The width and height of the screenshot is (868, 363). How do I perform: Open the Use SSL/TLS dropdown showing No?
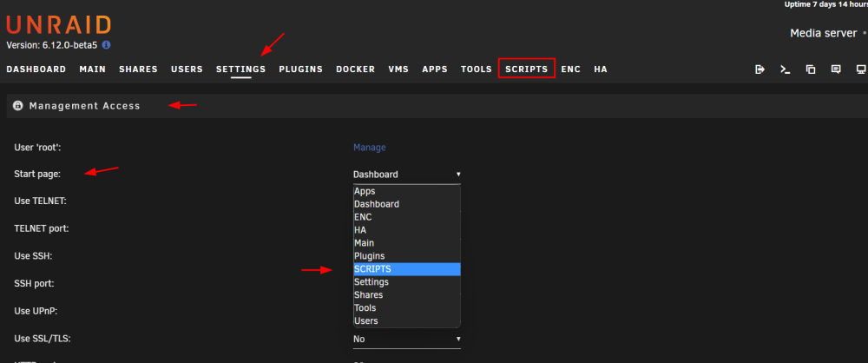point(407,340)
